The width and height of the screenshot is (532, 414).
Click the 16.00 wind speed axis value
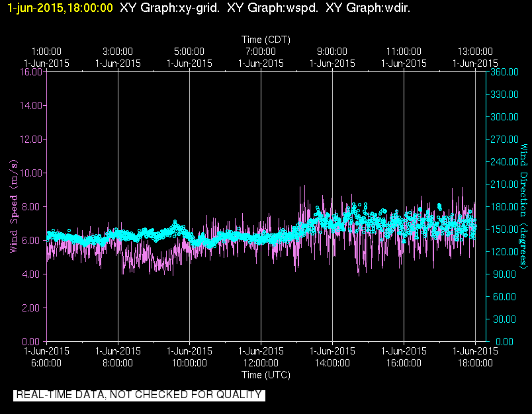(x=31, y=72)
